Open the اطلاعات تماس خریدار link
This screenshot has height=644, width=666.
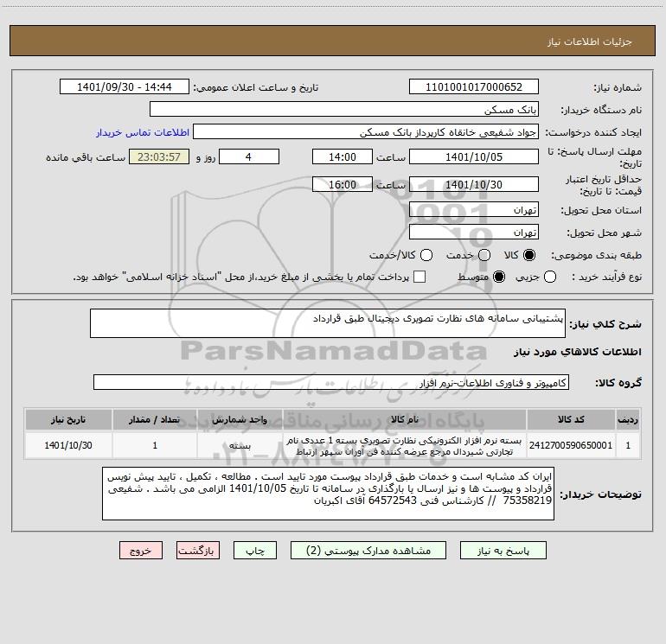(143, 132)
